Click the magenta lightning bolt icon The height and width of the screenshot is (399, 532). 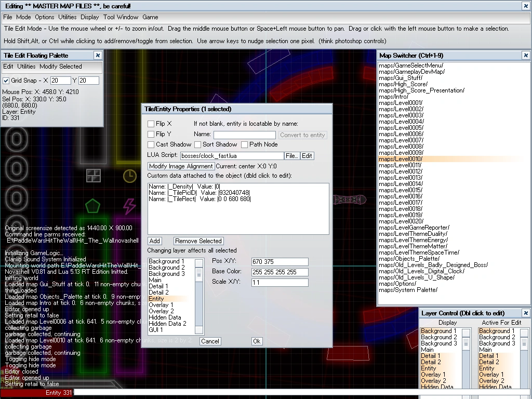point(129,206)
